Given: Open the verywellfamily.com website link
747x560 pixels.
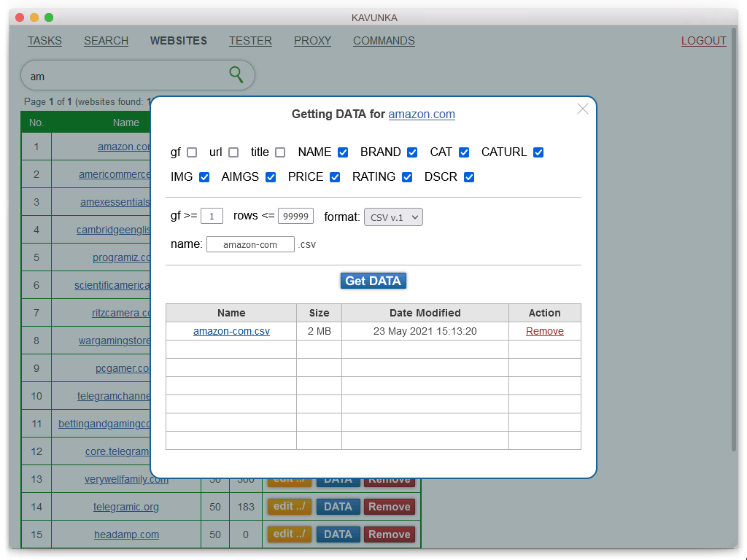Looking at the screenshot, I should tap(127, 481).
